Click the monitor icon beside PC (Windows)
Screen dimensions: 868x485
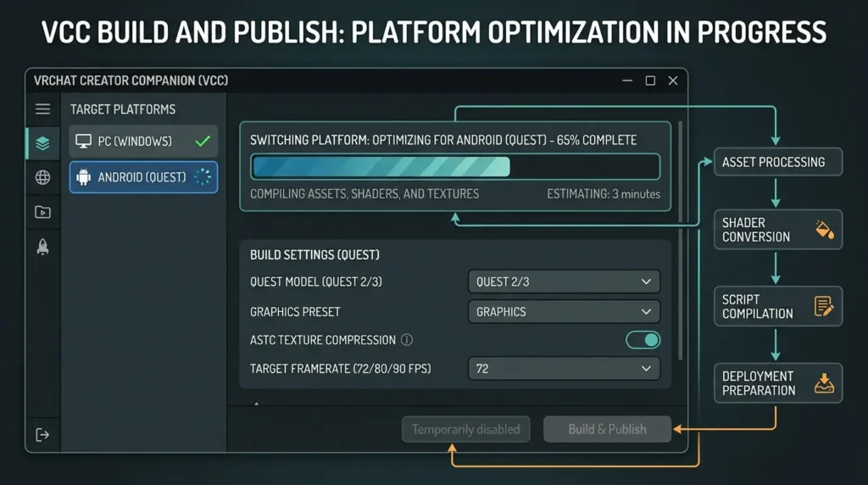(84, 142)
